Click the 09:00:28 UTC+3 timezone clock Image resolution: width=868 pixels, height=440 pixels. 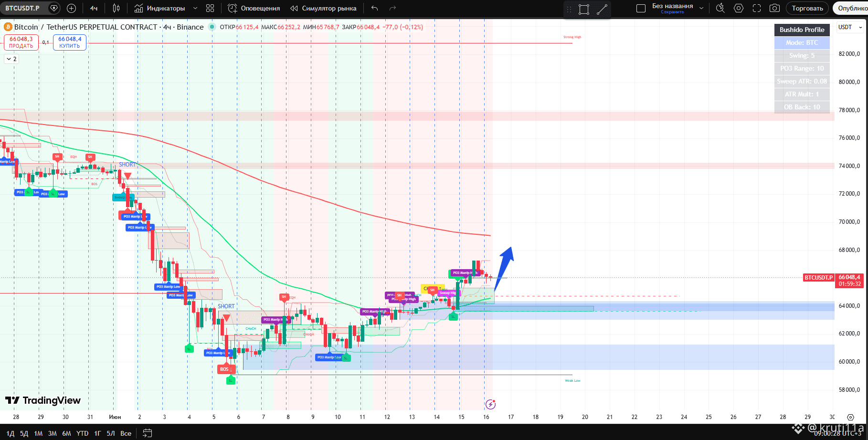pos(838,433)
